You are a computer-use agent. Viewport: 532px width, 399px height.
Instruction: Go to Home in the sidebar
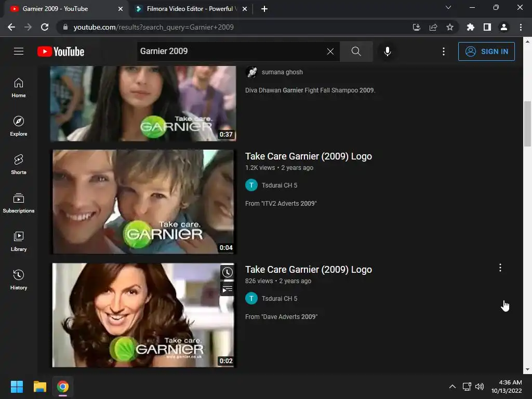[x=19, y=88]
